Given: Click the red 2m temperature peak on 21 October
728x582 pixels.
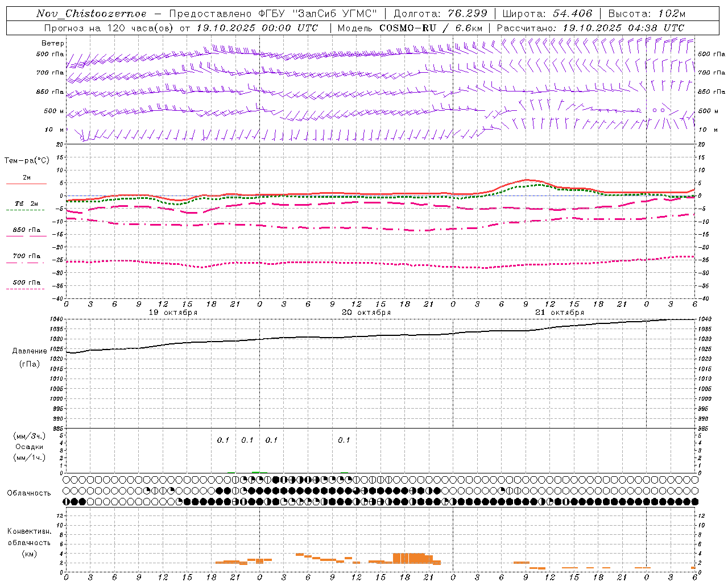Looking at the screenshot, I should (526, 180).
